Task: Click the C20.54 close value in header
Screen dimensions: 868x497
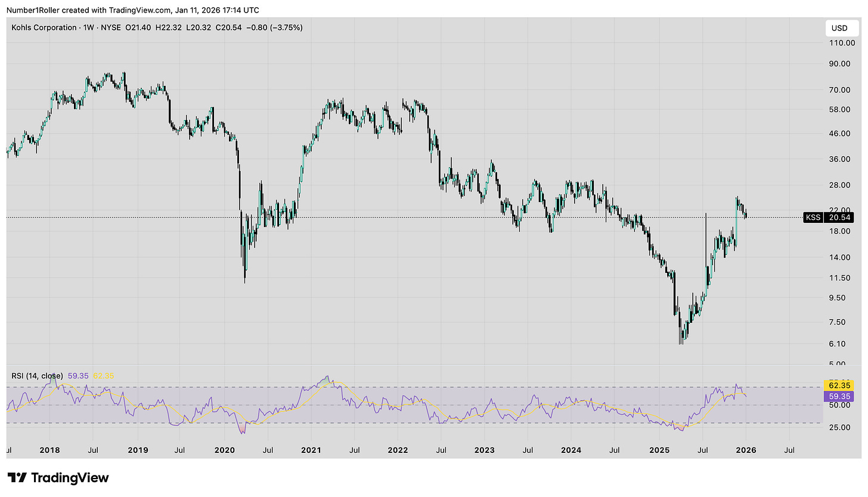Action: [x=230, y=27]
